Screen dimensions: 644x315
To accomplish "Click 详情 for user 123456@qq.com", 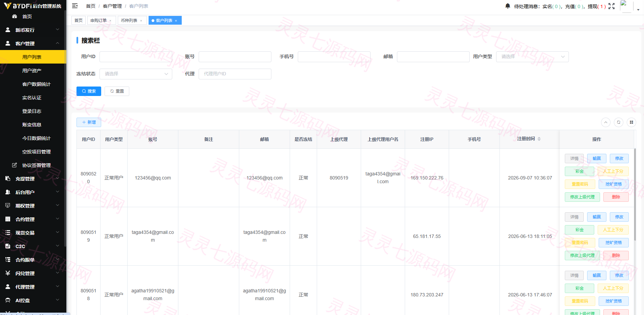I will click(574, 159).
